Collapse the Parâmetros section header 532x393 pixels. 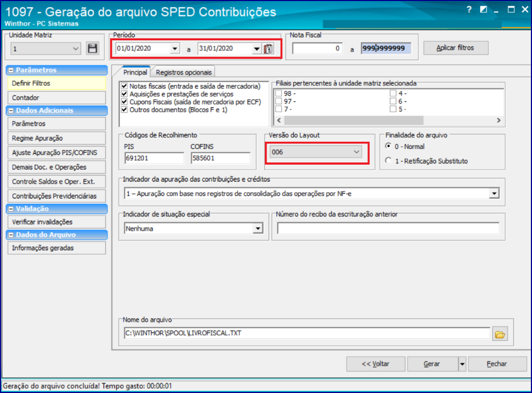coord(11,70)
